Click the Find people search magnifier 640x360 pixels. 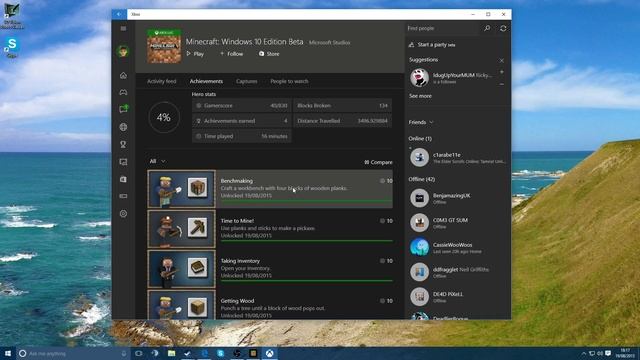(487, 28)
